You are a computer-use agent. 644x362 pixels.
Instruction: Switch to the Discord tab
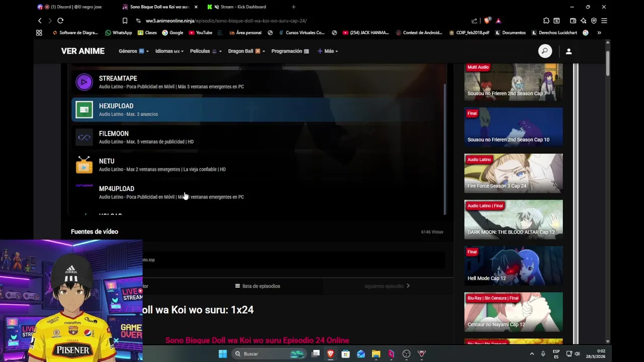point(73,7)
